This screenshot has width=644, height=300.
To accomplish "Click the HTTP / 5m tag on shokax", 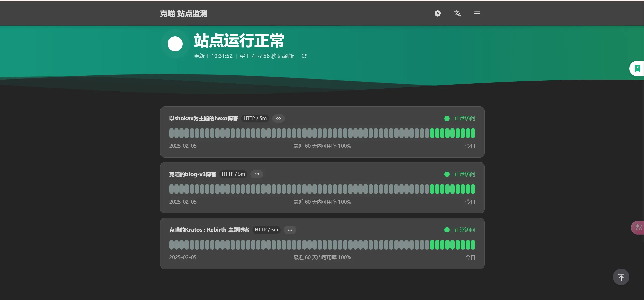I will pyautogui.click(x=255, y=118).
